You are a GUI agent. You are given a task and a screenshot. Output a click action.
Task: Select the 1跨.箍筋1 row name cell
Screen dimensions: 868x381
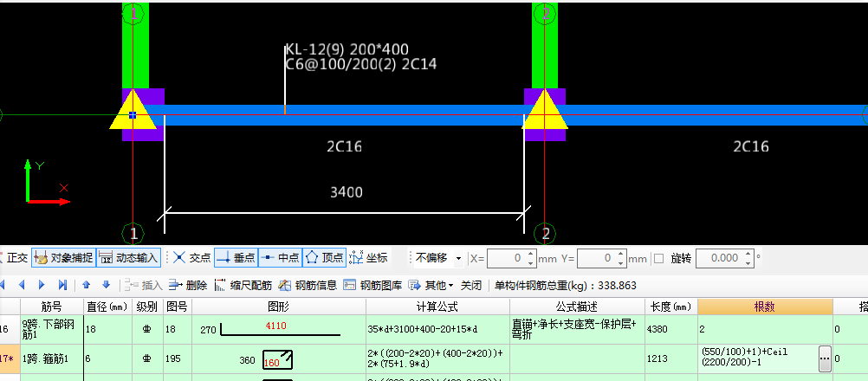coord(51,358)
